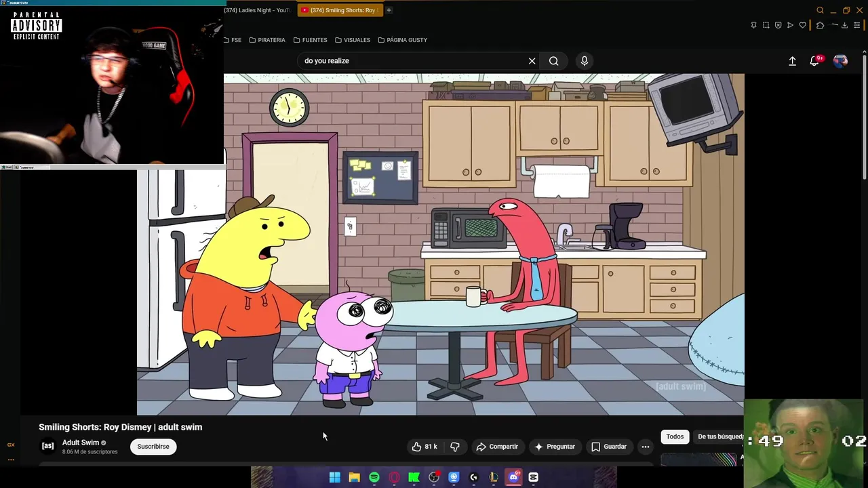The width and height of the screenshot is (868, 488).
Task: Save the video with Guardar
Action: [609, 447]
